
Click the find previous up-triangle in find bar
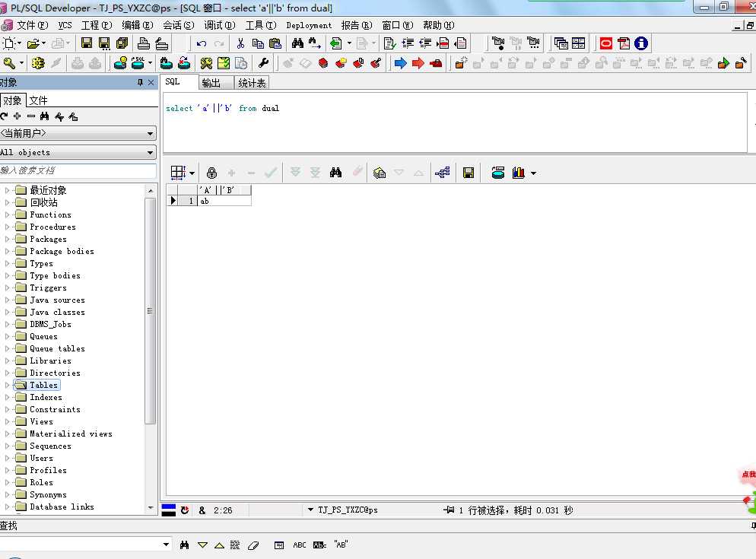219,545
